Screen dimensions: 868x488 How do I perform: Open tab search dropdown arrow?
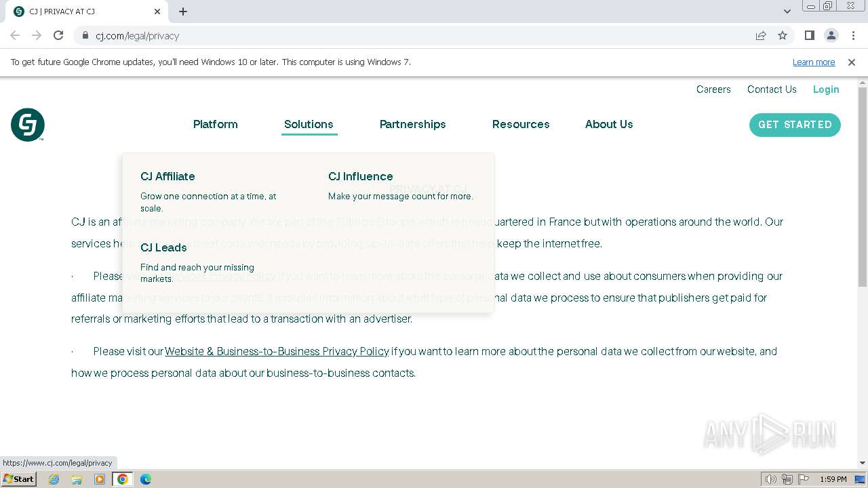tap(787, 12)
